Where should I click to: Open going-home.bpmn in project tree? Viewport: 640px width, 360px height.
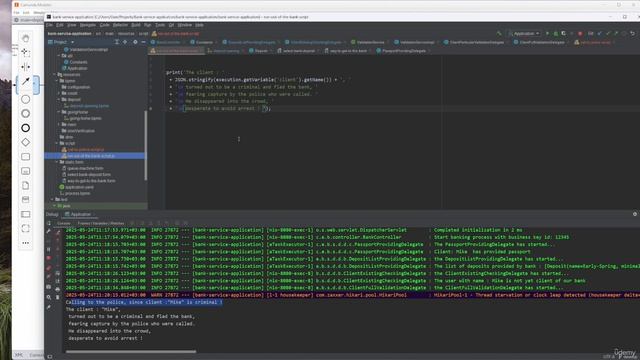(x=82, y=118)
